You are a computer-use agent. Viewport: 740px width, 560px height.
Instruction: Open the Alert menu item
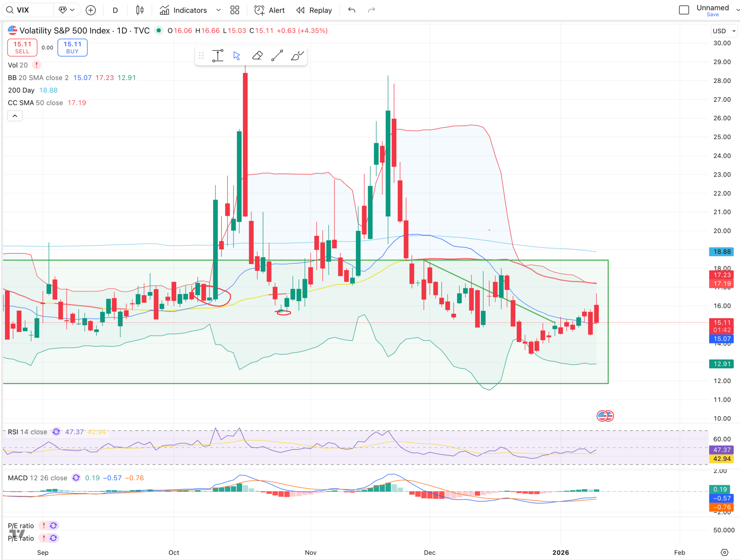click(269, 10)
